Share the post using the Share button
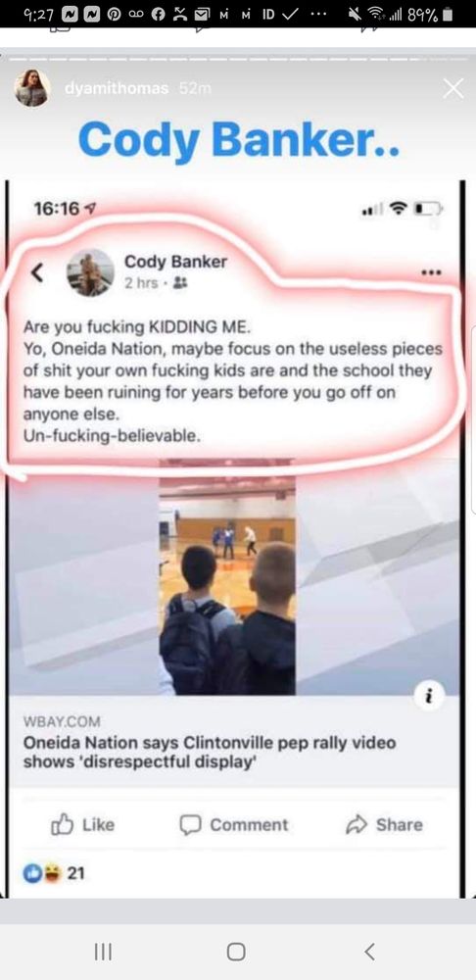Viewport: 476px width, 980px height. [384, 824]
